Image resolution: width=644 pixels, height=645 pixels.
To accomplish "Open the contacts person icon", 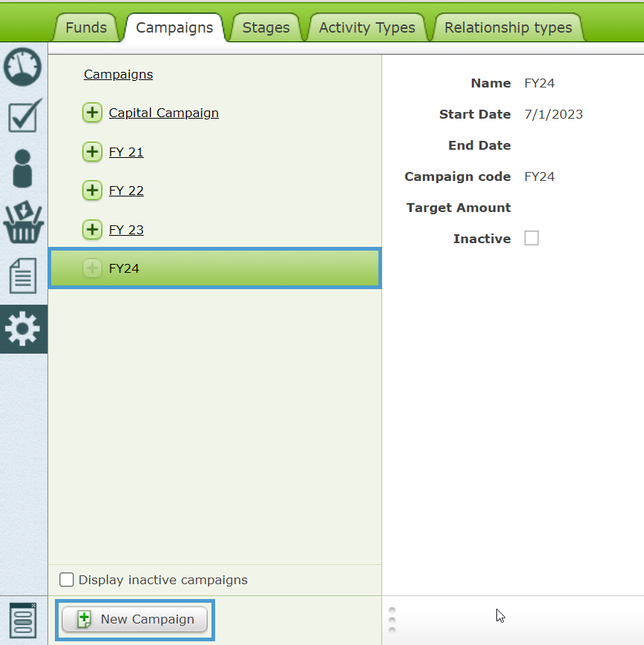I will [22, 168].
